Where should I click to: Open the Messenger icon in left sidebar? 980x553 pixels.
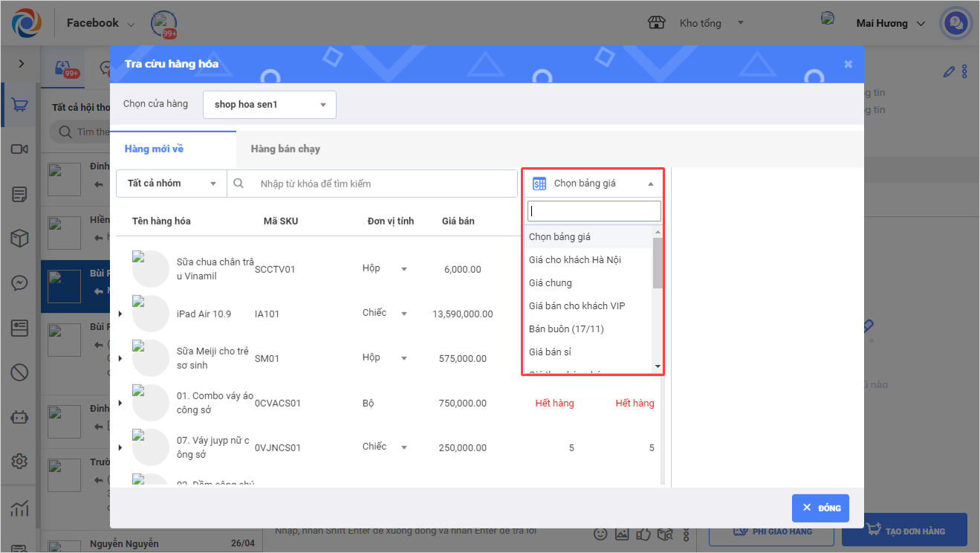point(19,283)
